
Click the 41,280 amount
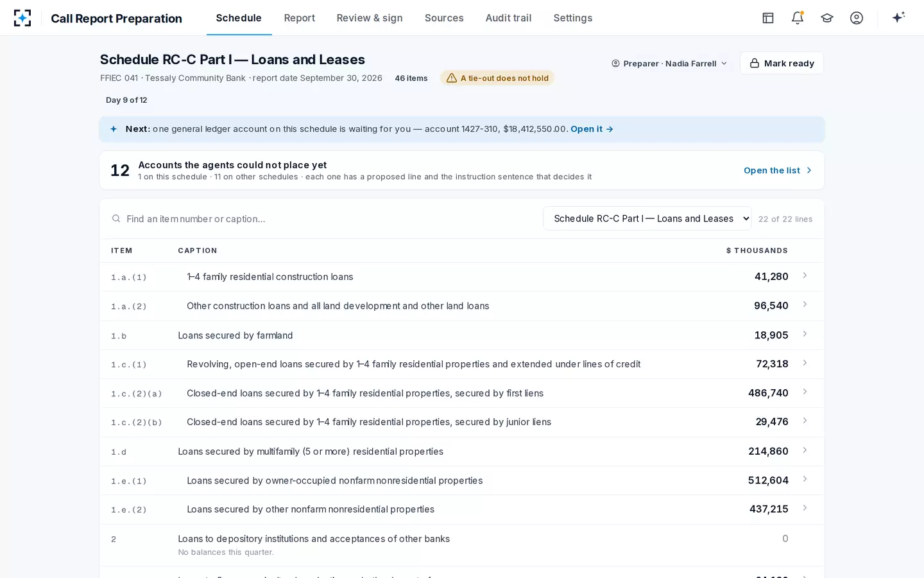[771, 277]
